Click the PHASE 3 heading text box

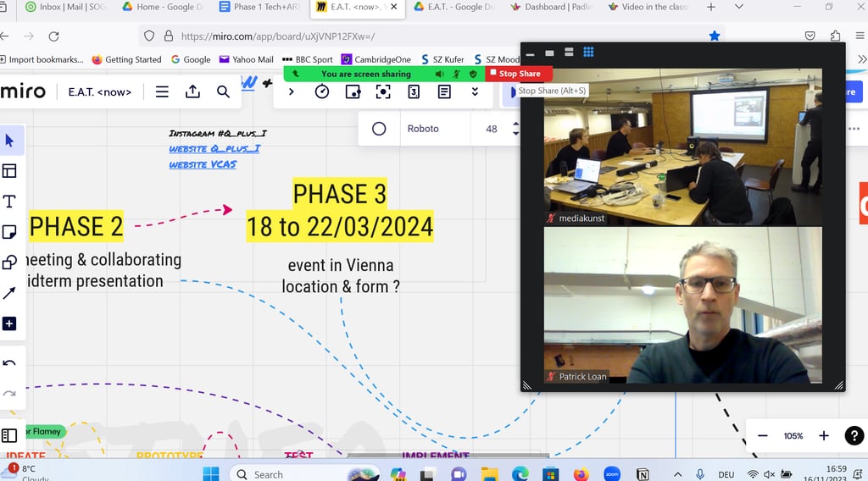point(339,194)
